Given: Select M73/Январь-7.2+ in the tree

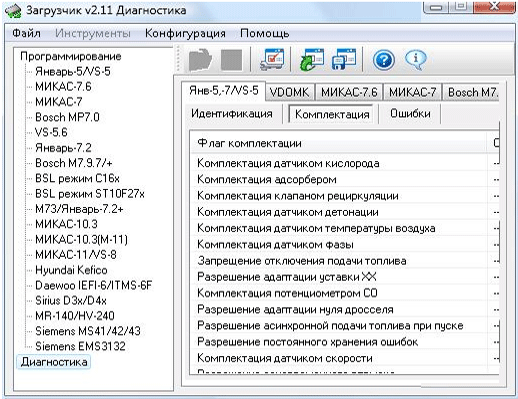Looking at the screenshot, I should click(x=79, y=209).
